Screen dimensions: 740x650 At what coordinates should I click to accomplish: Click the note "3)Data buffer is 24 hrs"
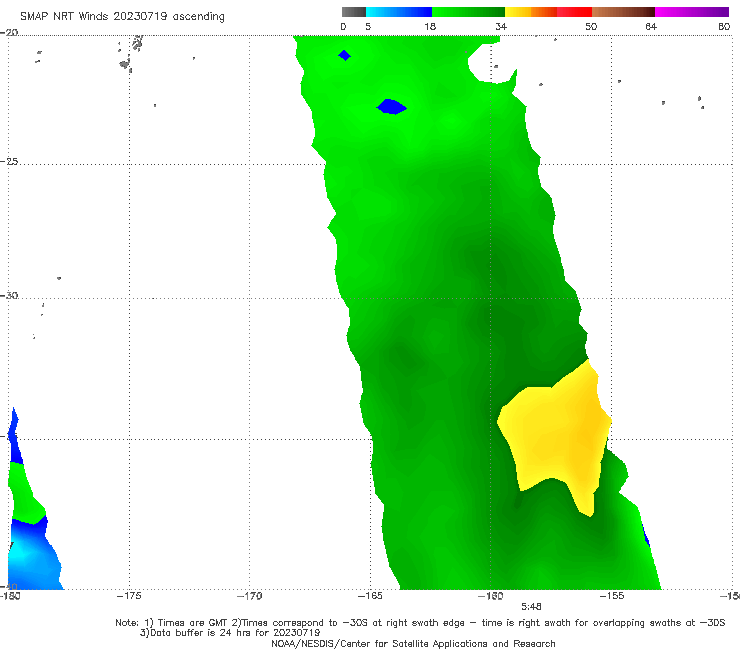[230, 633]
